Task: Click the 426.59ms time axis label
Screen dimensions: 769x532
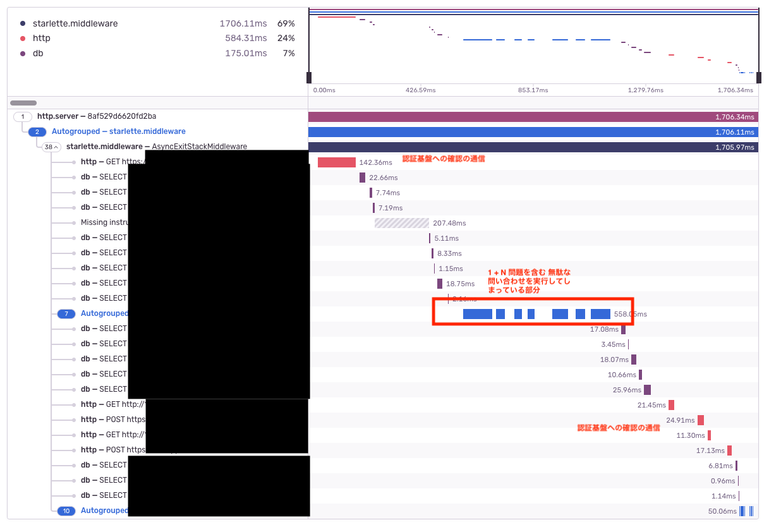Action: (421, 90)
